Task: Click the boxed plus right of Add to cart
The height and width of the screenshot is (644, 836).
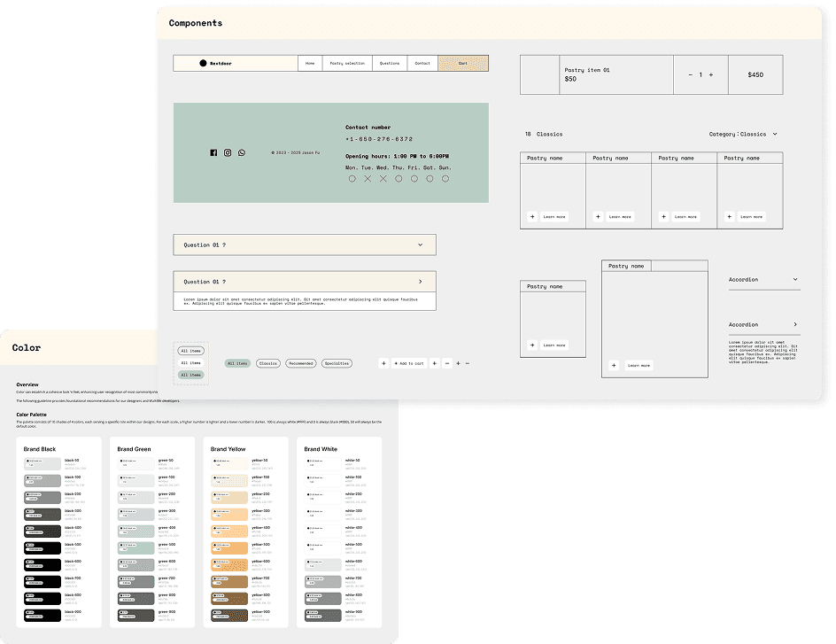Action: [x=435, y=363]
